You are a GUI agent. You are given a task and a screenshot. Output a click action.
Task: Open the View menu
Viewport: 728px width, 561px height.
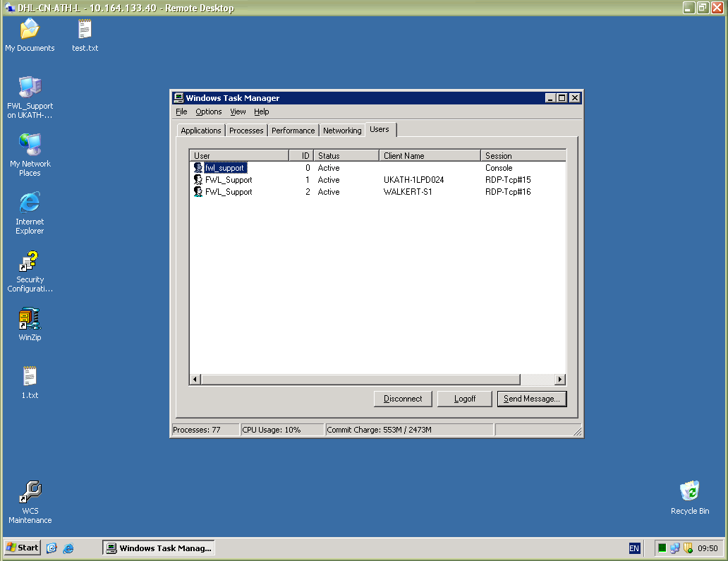(x=238, y=111)
